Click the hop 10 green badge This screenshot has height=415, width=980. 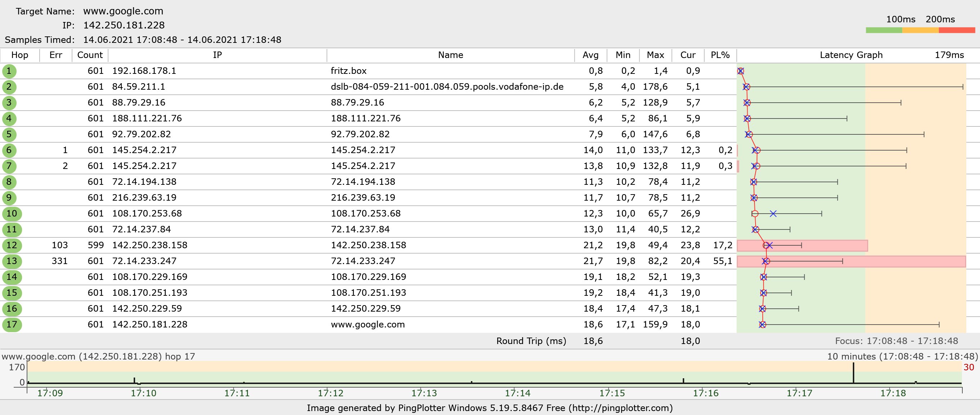[x=12, y=214]
